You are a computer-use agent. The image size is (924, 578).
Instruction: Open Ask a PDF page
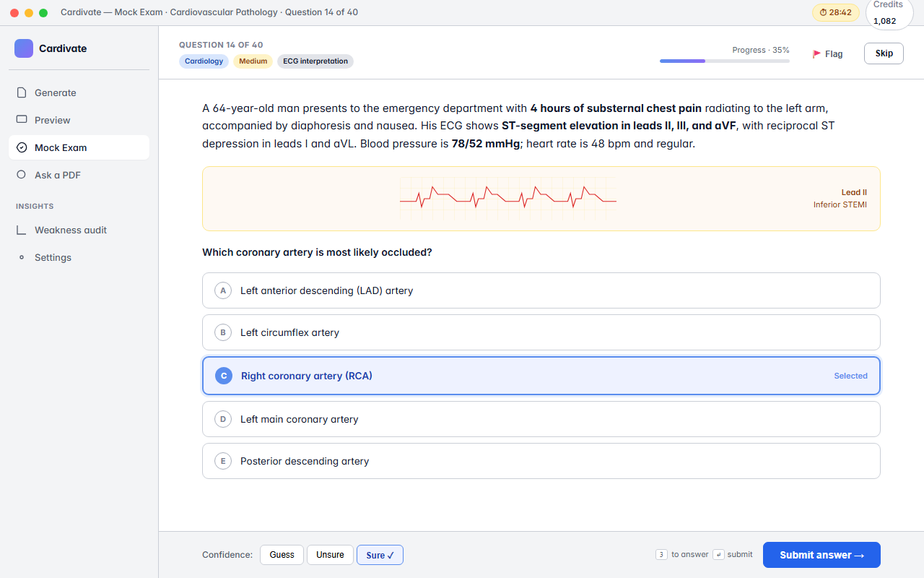[x=79, y=175]
